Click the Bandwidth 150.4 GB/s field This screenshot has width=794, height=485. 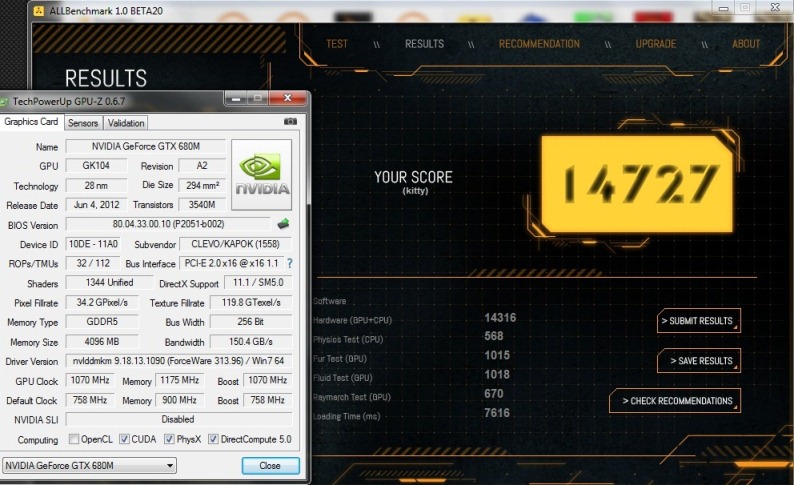tap(251, 342)
